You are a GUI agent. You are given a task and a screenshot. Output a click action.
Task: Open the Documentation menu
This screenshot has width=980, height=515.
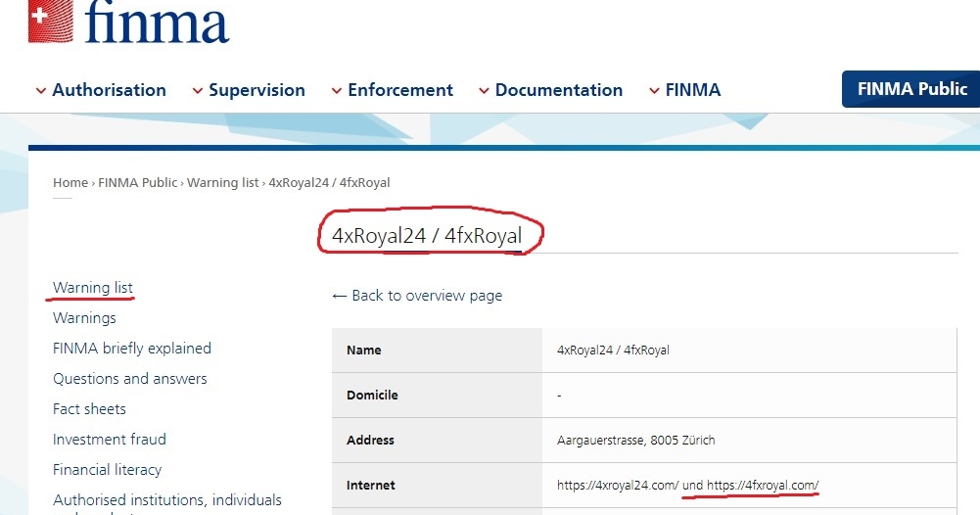coord(559,90)
